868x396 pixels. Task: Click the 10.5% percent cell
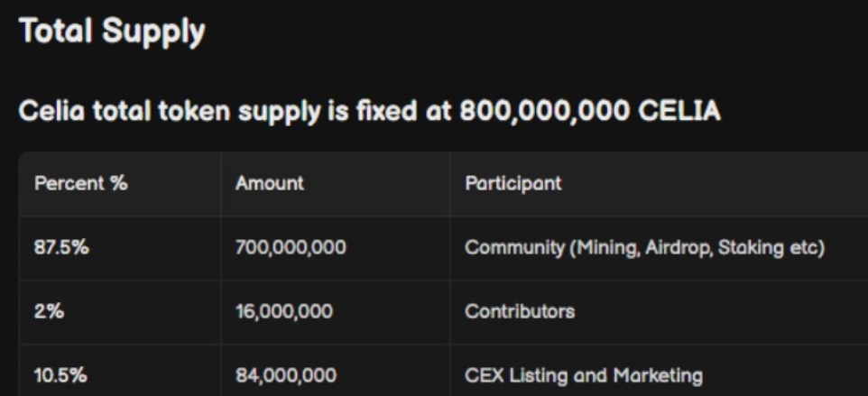tap(61, 374)
